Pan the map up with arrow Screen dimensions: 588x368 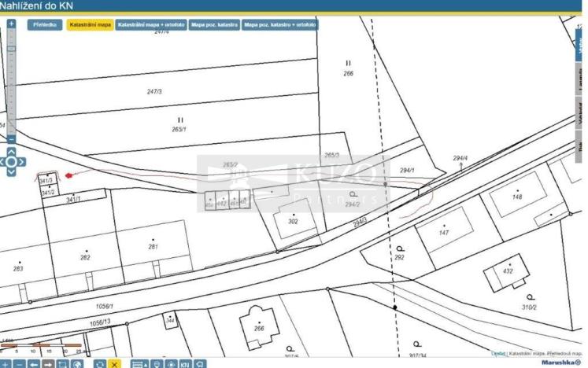pyautogui.click(x=11, y=153)
